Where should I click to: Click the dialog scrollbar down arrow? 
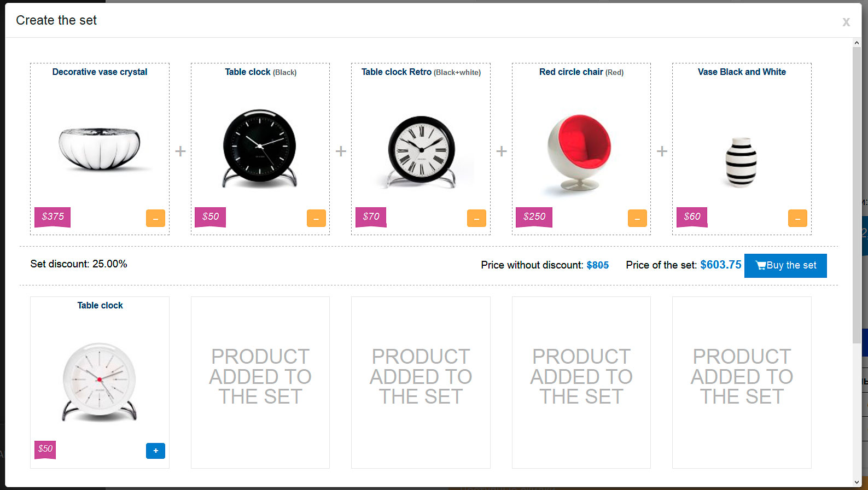tap(857, 482)
